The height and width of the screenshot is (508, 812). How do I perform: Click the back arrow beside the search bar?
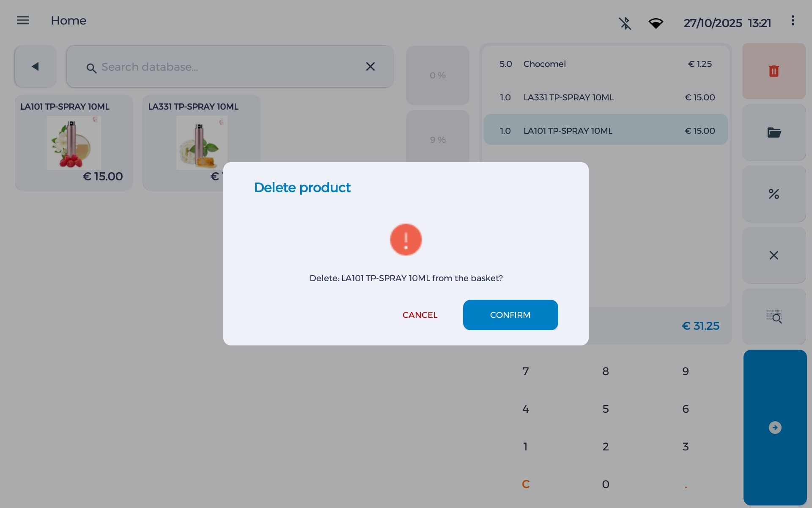(x=36, y=66)
